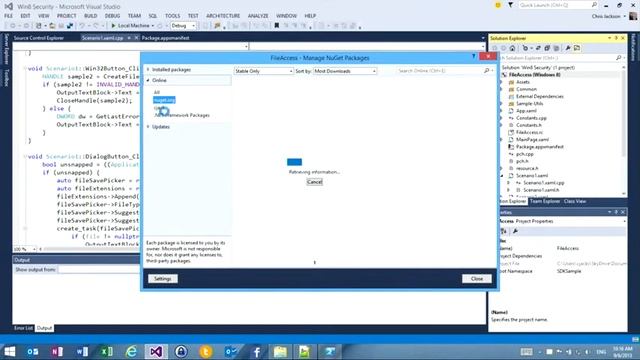Open Internet Explorer from the taskbar
The width and height of the screenshot is (640, 360).
tap(131, 351)
